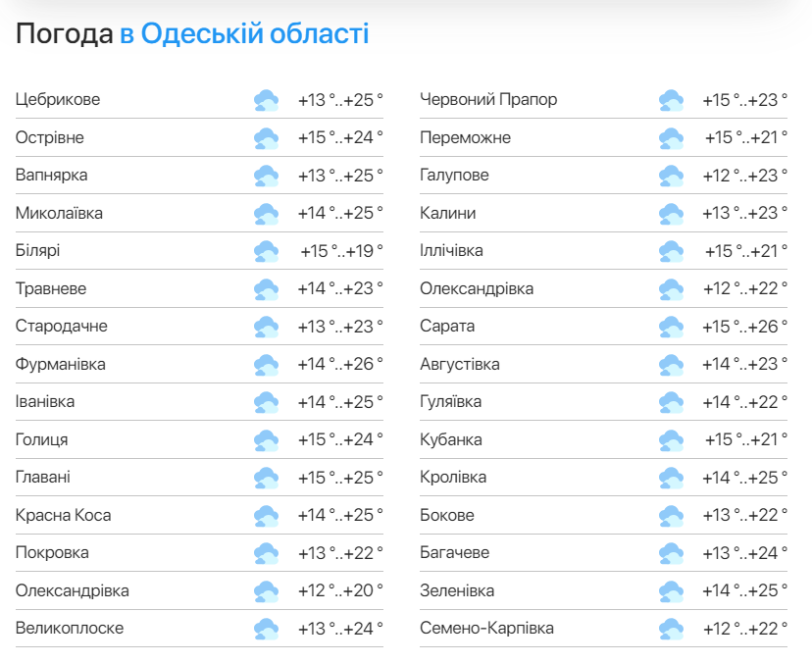Open Миколаївка forecast link

click(59, 213)
